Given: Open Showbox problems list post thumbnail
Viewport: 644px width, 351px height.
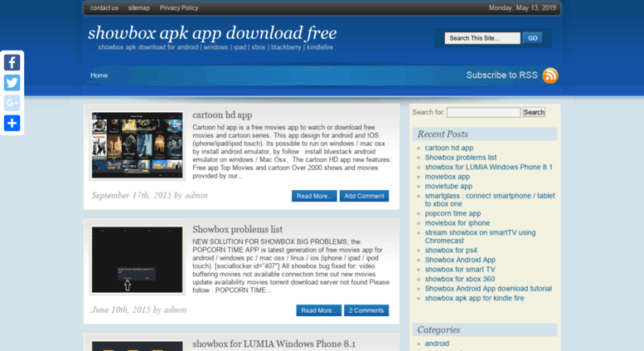Looking at the screenshot, I should (138, 260).
